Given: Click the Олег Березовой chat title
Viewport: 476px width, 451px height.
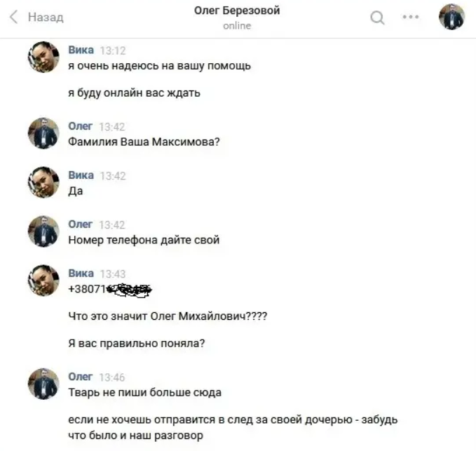Looking at the screenshot, I should coord(237,11).
